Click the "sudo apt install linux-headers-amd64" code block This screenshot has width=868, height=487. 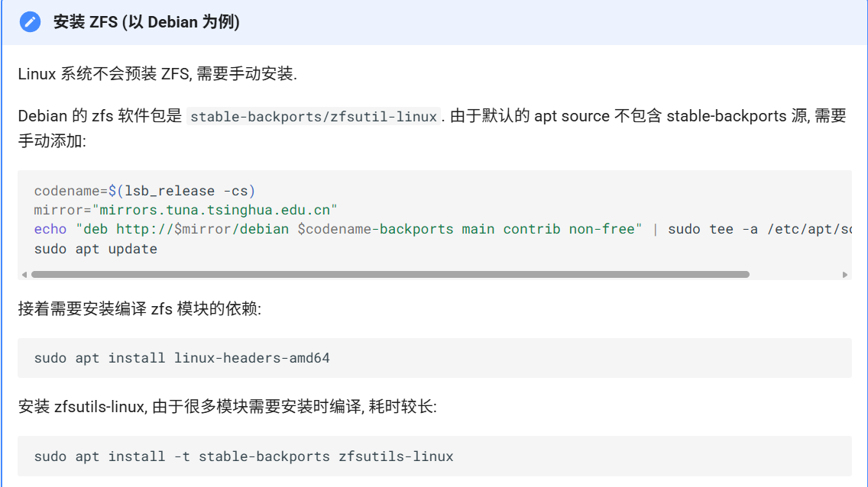[x=182, y=358]
